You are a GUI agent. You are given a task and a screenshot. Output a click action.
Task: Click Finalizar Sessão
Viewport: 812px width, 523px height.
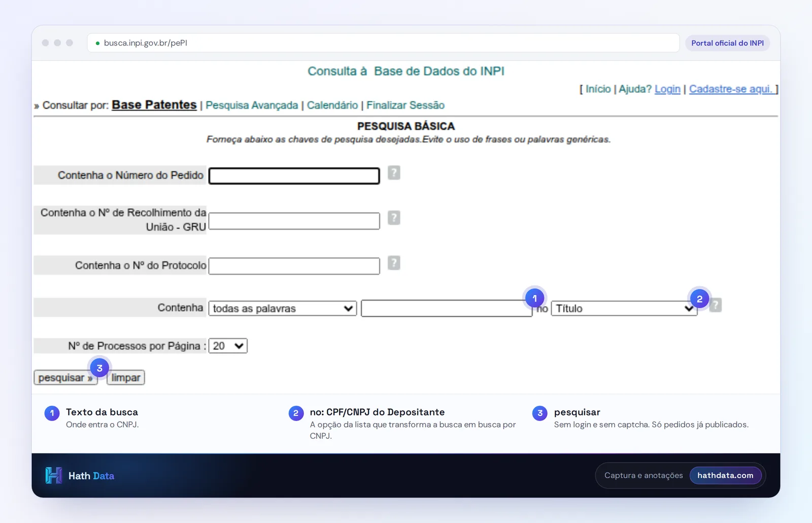point(405,105)
